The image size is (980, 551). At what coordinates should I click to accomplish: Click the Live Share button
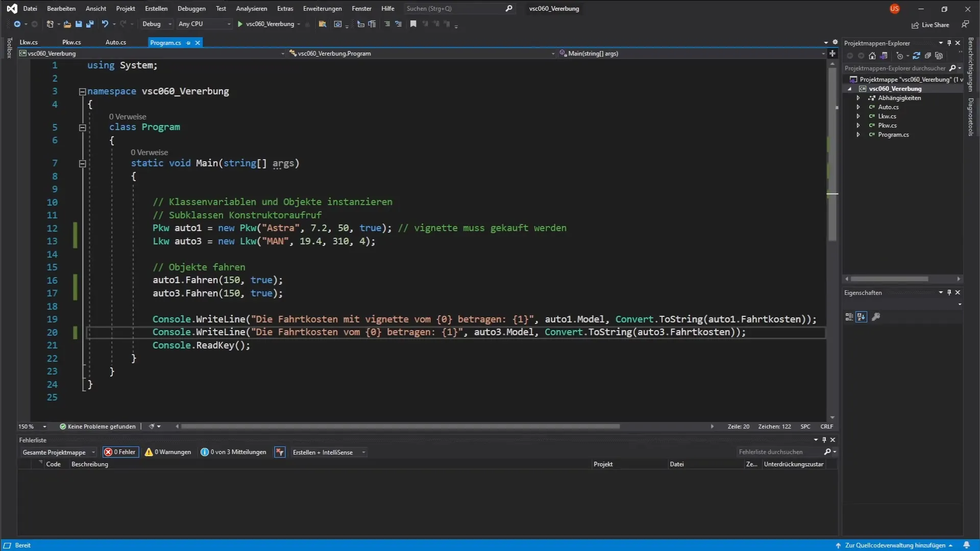click(x=930, y=25)
